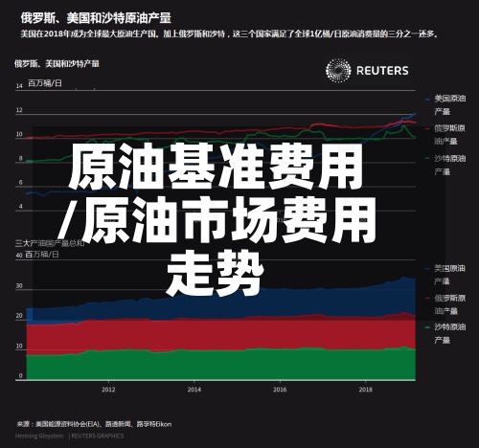Click the large overlay caption 原油基准费用

(216, 167)
